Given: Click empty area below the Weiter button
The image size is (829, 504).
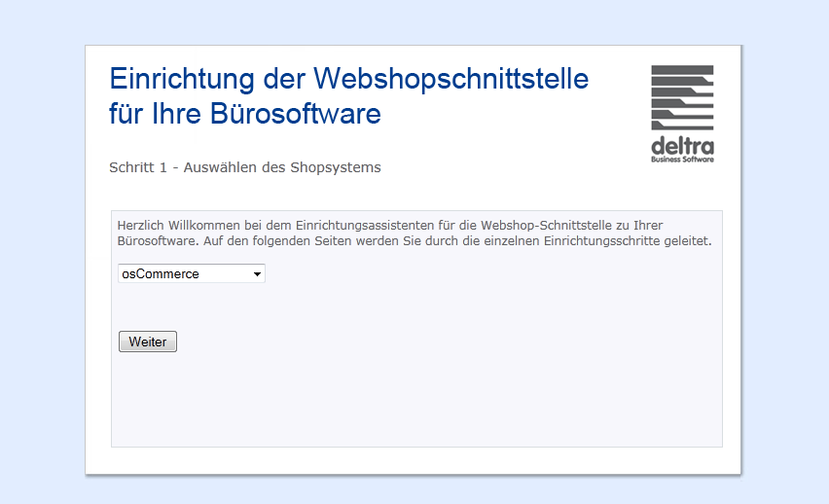Looking at the screenshot, I should pyautogui.click(x=416, y=402).
